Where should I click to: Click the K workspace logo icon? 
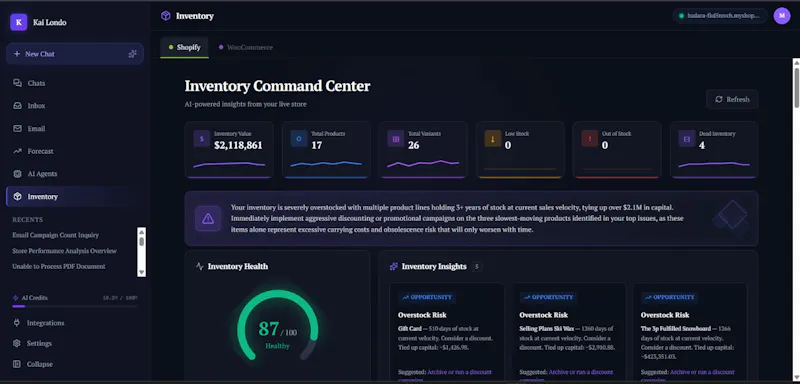tap(18, 22)
